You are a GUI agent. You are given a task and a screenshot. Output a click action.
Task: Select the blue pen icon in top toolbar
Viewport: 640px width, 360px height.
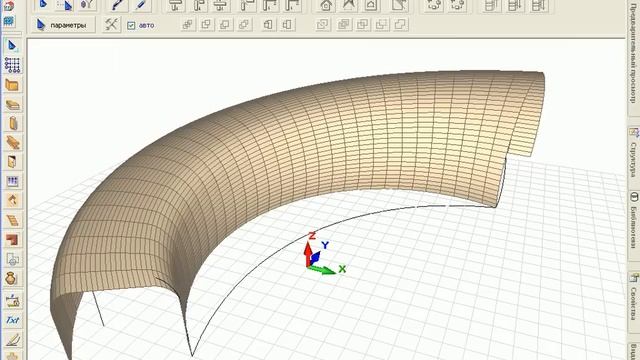tap(141, 5)
